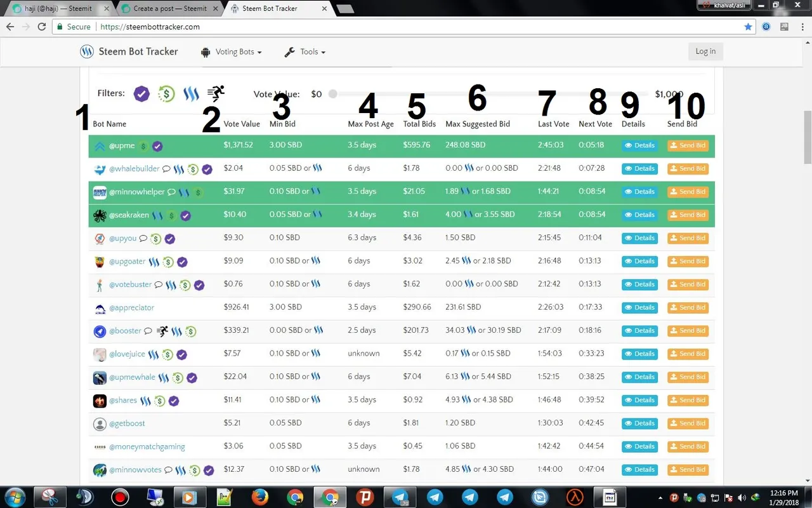Toggle the purple verified checkmark filter
The image size is (812, 508).
(x=141, y=94)
